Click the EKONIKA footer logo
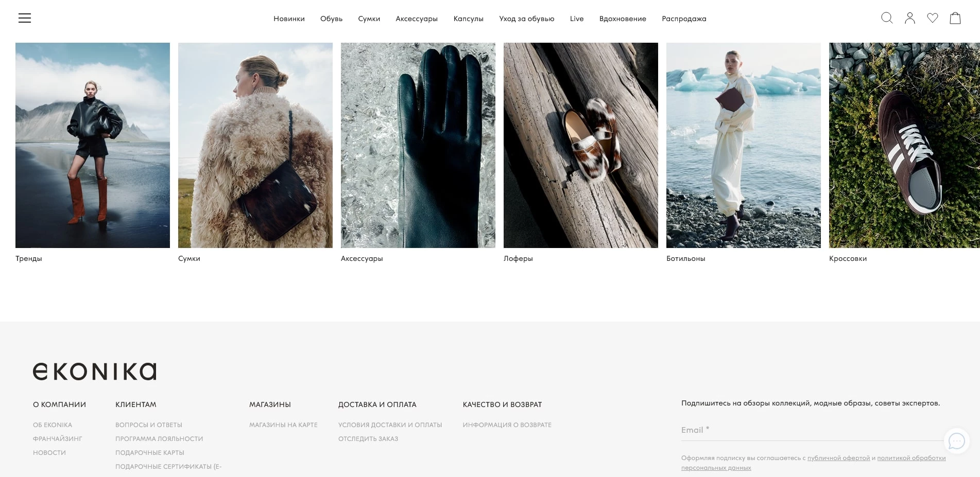The image size is (980, 477). [x=94, y=372]
